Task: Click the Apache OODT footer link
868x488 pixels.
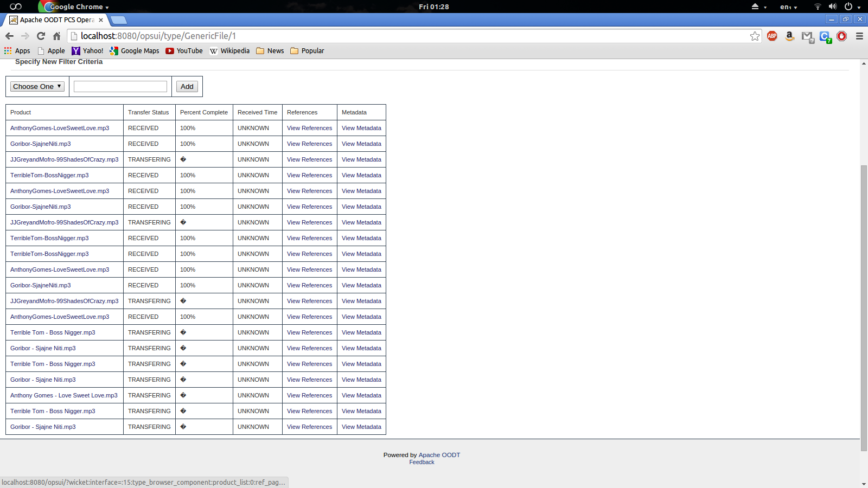Action: click(439, 455)
